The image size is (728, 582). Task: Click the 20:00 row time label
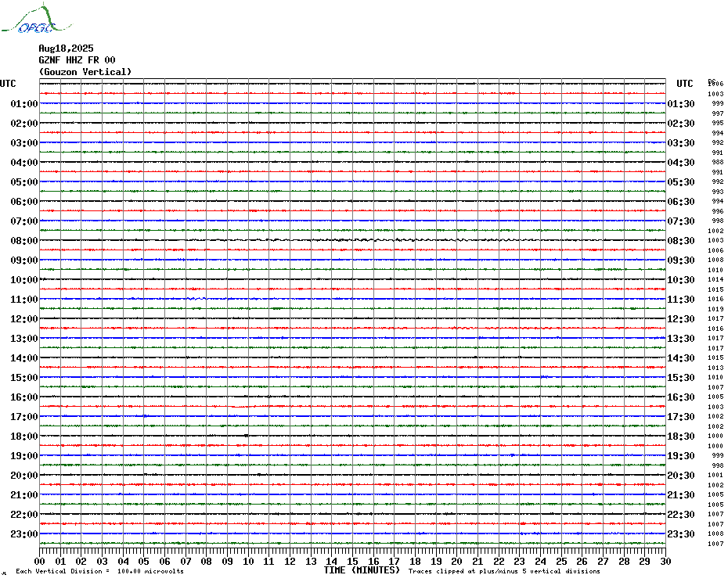click(x=24, y=476)
